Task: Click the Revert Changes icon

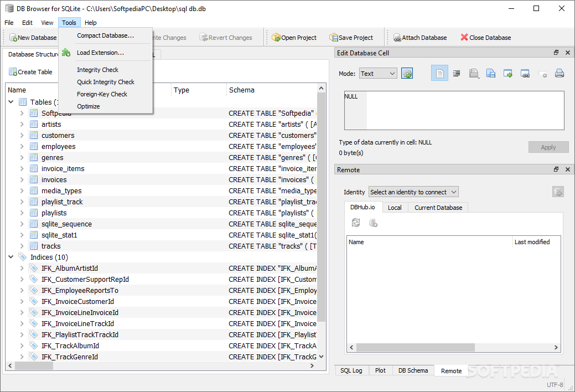Action: [x=204, y=38]
